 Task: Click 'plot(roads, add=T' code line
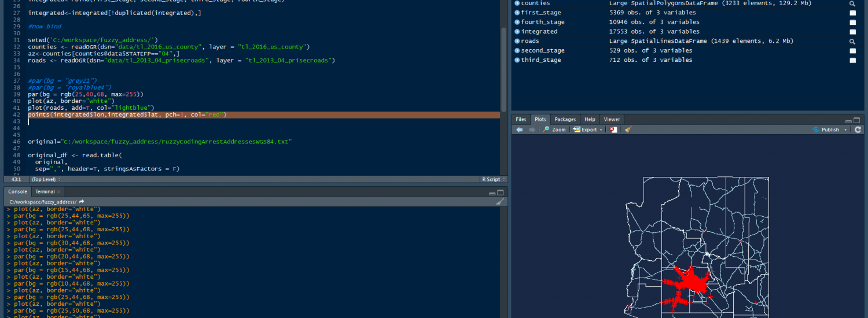click(x=91, y=108)
